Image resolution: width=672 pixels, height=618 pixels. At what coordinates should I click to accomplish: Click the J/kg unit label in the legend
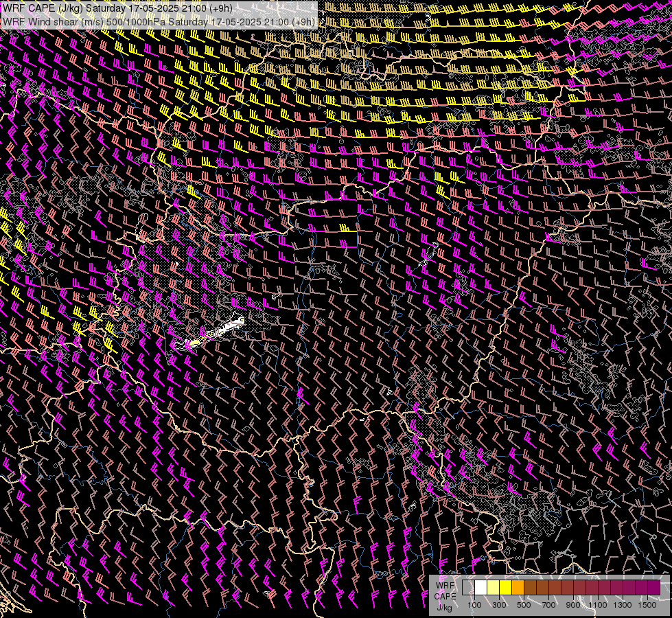click(444, 608)
